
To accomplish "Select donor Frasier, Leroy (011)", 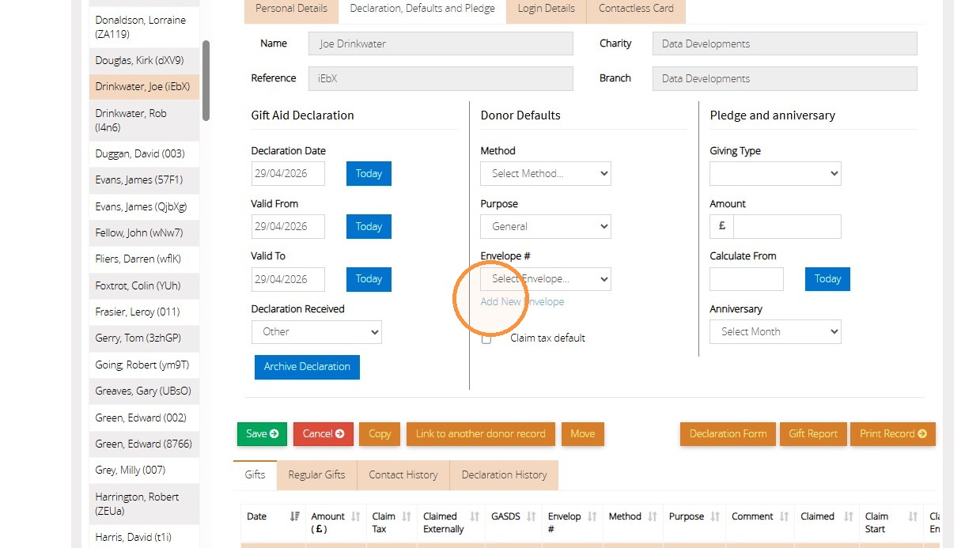I will pos(144,312).
